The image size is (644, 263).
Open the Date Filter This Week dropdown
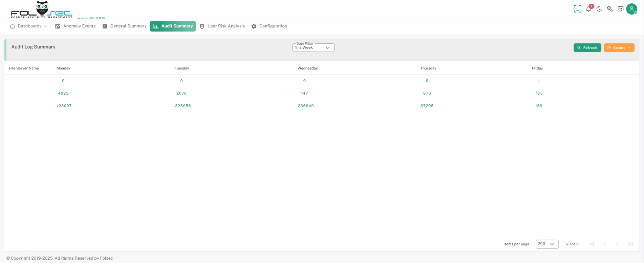tap(313, 48)
